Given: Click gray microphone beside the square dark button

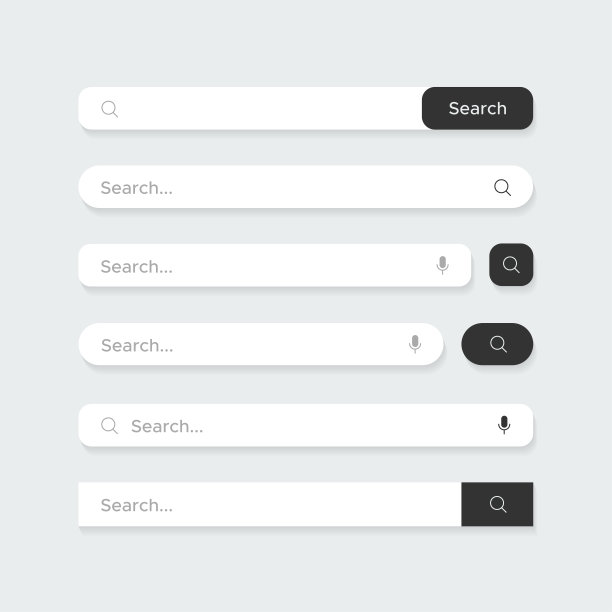Looking at the screenshot, I should coord(443,265).
